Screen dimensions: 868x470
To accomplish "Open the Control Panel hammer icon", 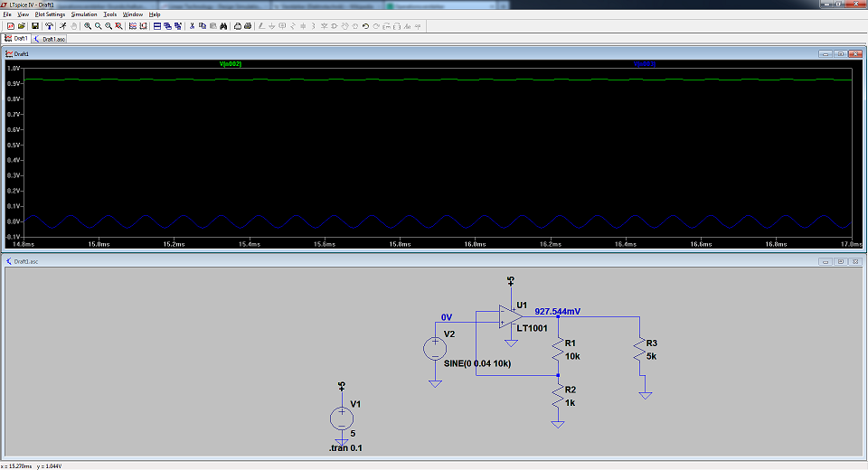I will click(49, 26).
